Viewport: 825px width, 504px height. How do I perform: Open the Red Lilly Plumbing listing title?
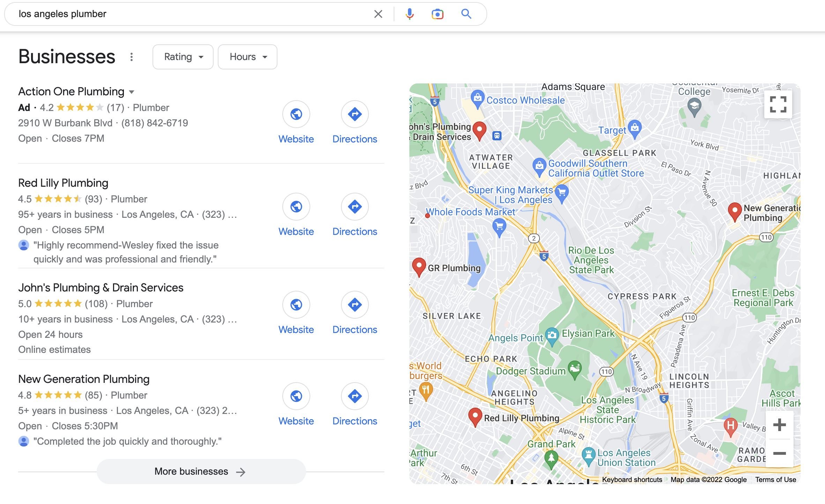tap(63, 183)
